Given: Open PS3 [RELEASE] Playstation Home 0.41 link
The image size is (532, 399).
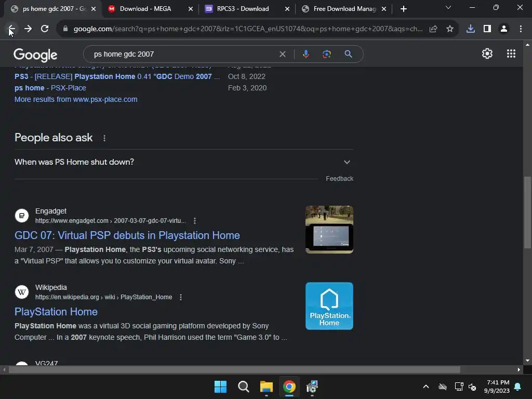Looking at the screenshot, I should [117, 77].
